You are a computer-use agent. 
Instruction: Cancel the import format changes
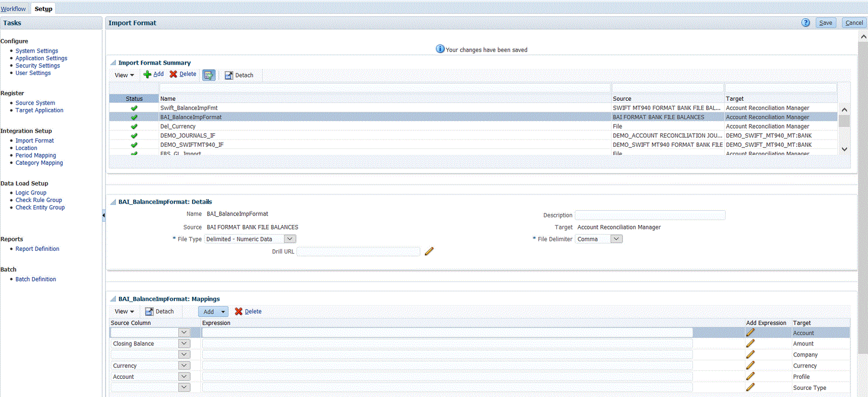(x=854, y=23)
